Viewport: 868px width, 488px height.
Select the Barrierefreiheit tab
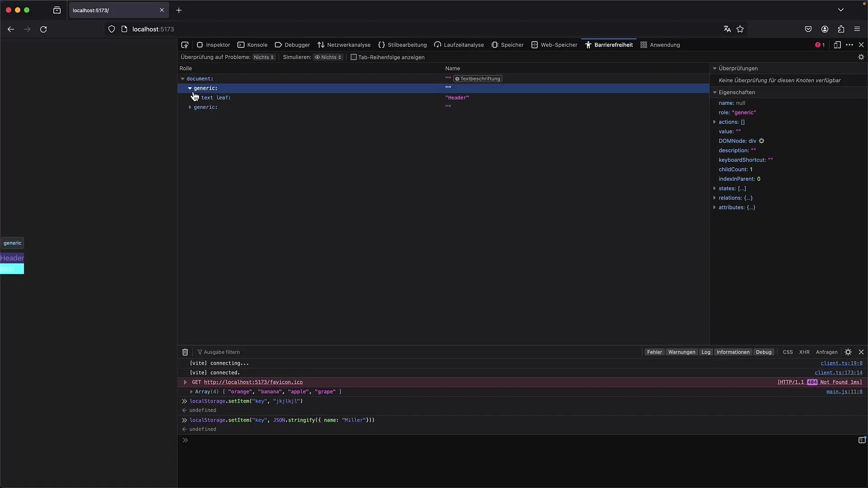click(609, 45)
